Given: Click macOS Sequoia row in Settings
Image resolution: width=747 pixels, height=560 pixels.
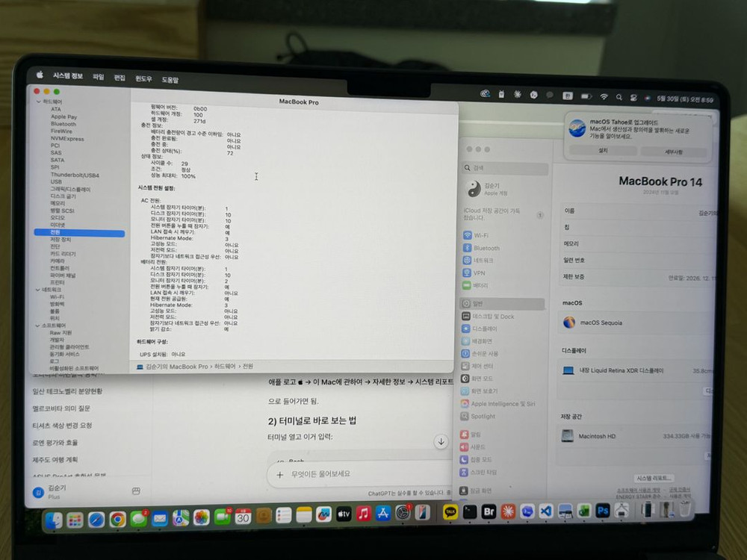Looking at the screenshot, I should click(x=636, y=323).
